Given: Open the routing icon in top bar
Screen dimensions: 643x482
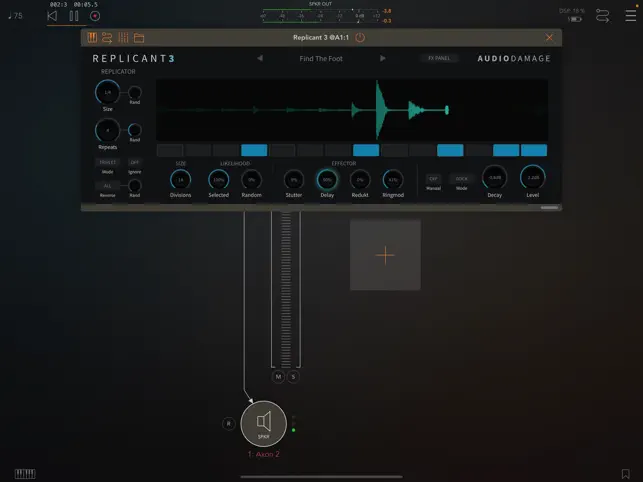Looking at the screenshot, I should click(x=602, y=16).
